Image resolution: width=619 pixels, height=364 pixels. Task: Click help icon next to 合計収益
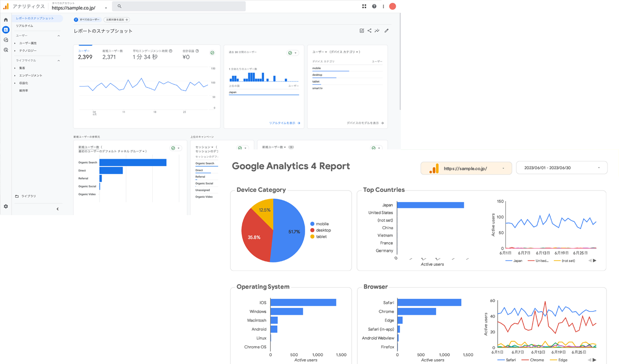pyautogui.click(x=197, y=51)
